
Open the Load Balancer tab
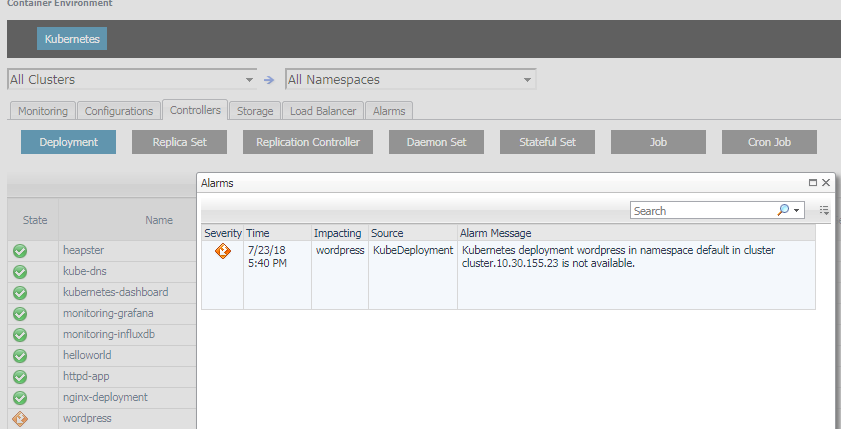(x=323, y=111)
